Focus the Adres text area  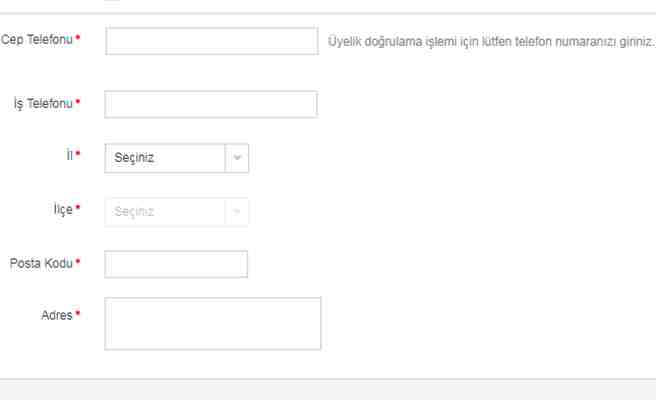click(x=212, y=323)
